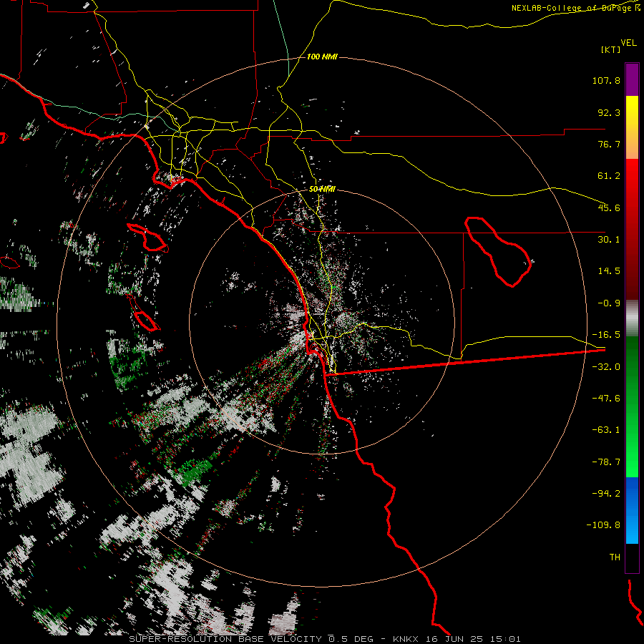This screenshot has height=644, width=644.
Task: Click the -109.8 velocity scale value
Action: 604,525
